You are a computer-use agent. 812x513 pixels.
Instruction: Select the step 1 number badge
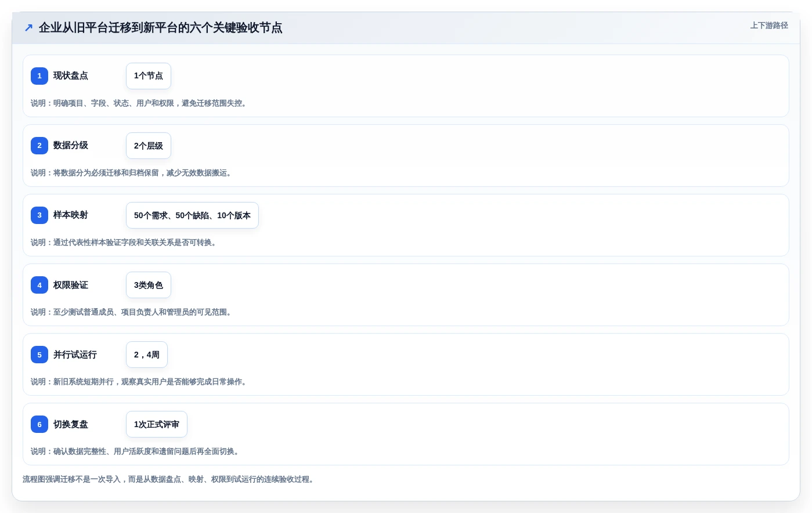tap(39, 75)
